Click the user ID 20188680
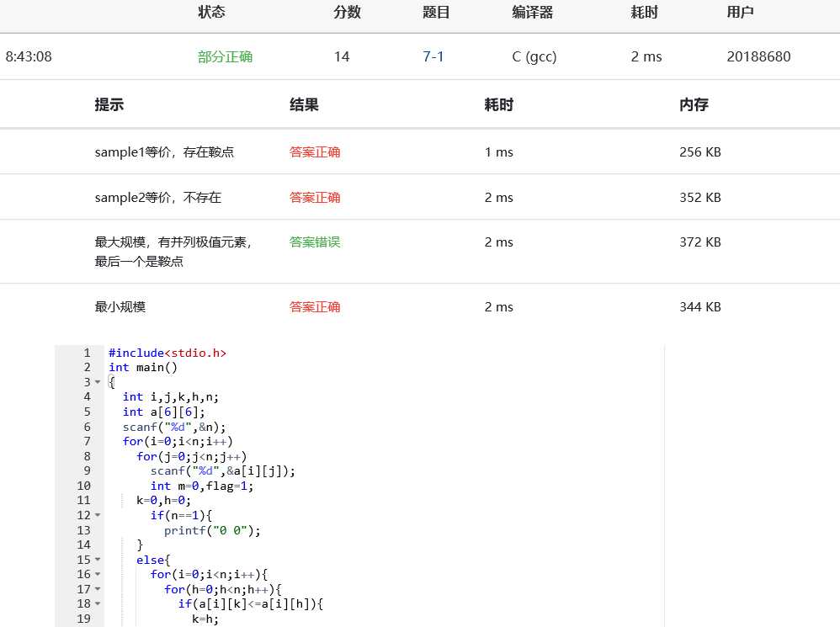Image resolution: width=840 pixels, height=627 pixels. point(758,56)
